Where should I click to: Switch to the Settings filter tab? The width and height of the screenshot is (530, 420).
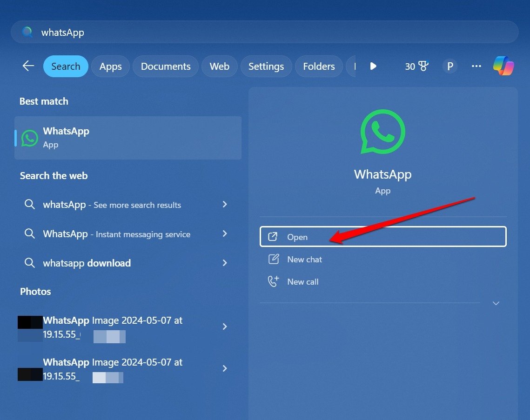click(266, 66)
